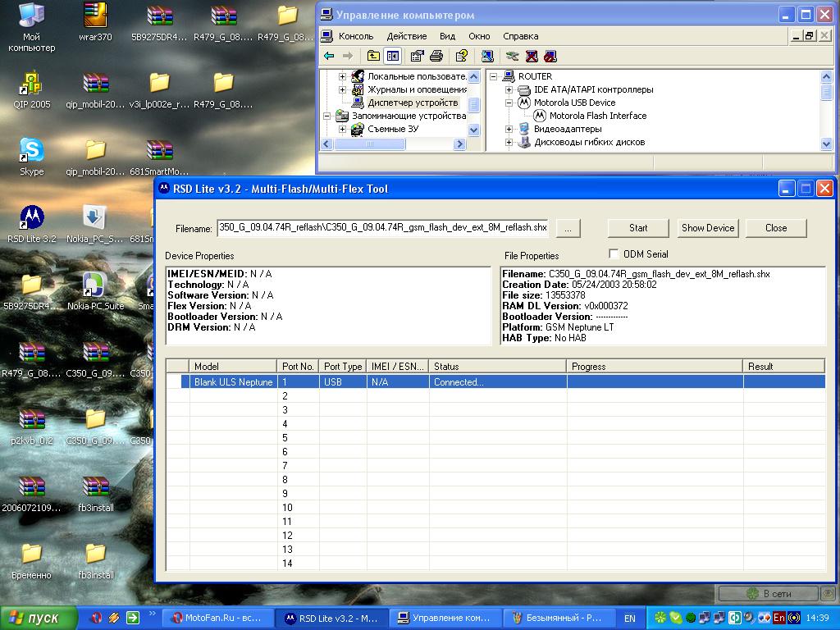Click the Print icon in Computer Management toolbar
Screen dimensions: 840x630
[x=436, y=56]
